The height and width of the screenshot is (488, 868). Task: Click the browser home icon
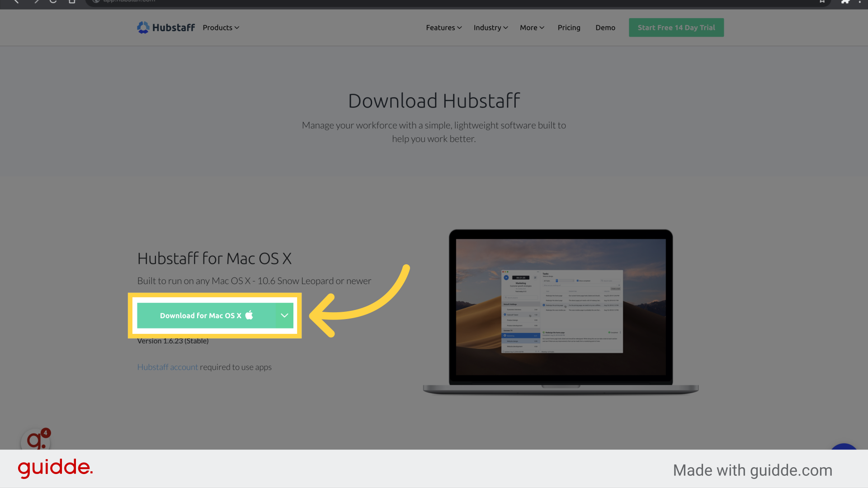(x=71, y=2)
